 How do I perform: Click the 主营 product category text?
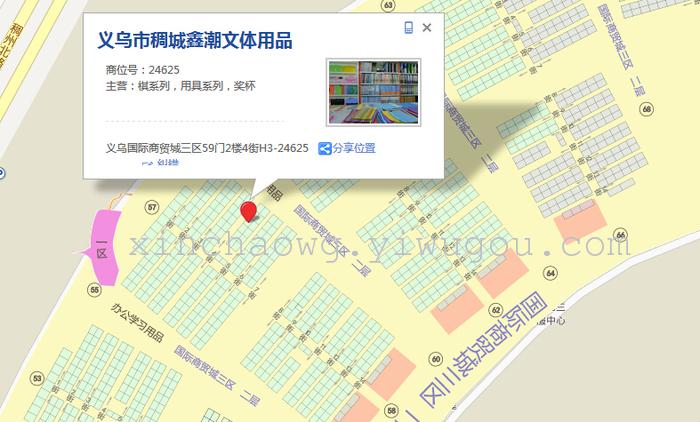coord(180,87)
